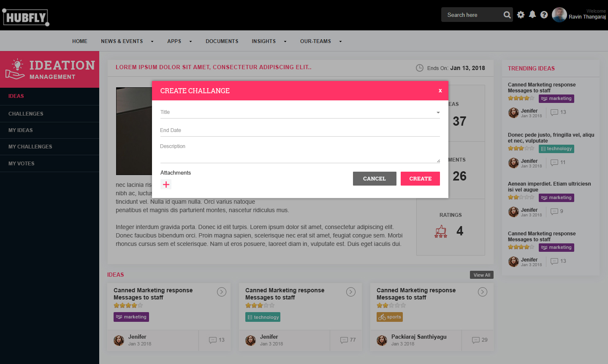Image resolution: width=608 pixels, height=364 pixels.
Task: Open 'Donec pede justo' trending idea title
Action: coord(551,138)
